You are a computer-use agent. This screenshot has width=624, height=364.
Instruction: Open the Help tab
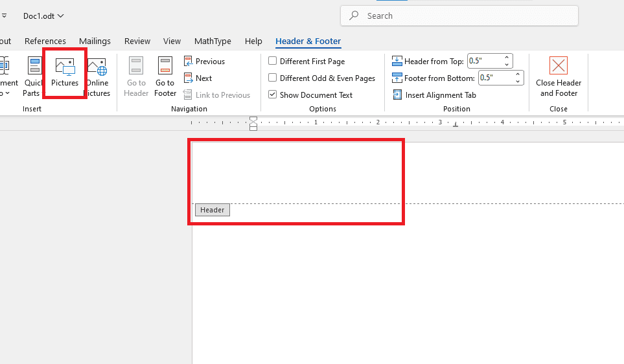[253, 41]
